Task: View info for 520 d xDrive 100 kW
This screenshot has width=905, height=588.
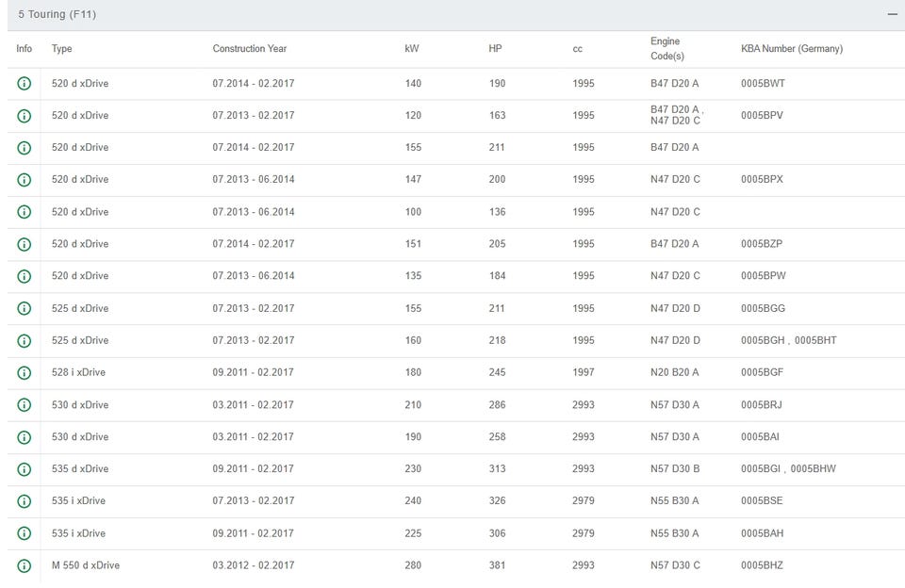Action: (x=25, y=212)
